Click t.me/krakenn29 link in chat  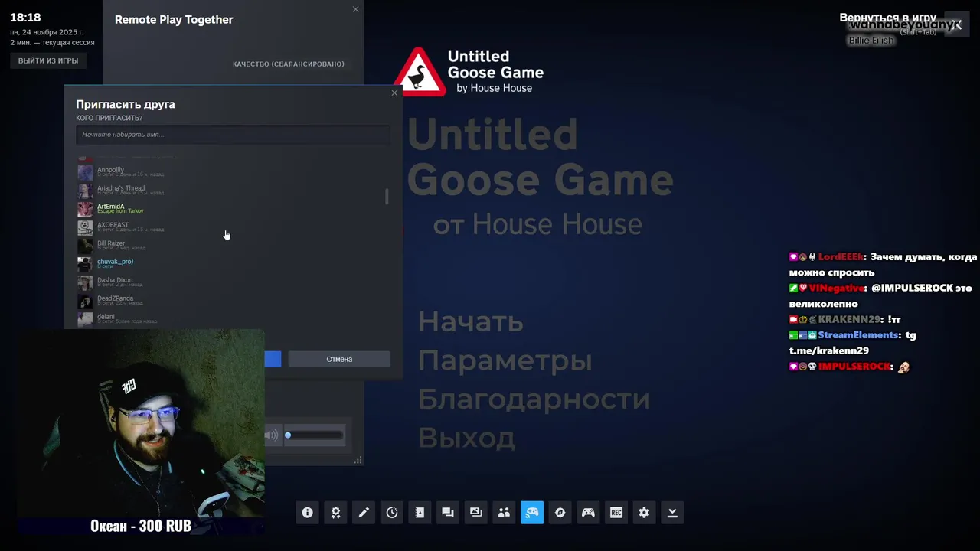click(x=829, y=350)
